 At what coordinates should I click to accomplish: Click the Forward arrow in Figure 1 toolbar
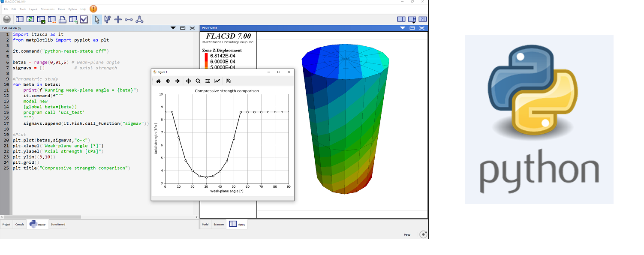click(x=178, y=81)
